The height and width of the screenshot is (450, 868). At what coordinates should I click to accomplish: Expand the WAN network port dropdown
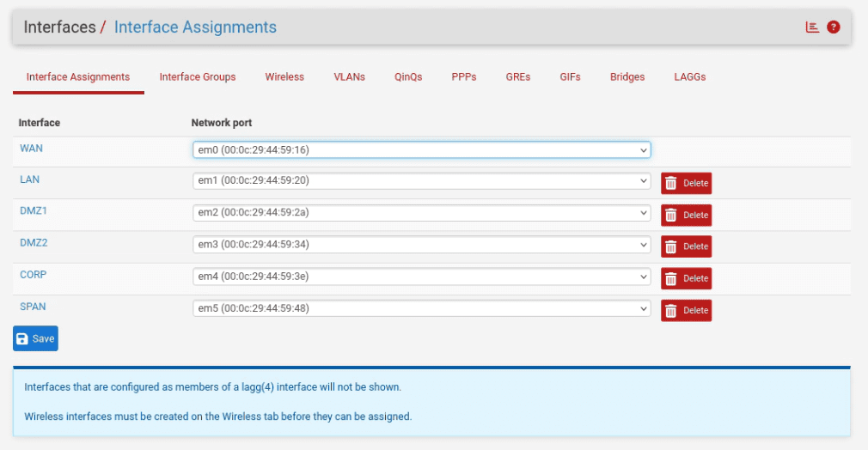point(422,150)
